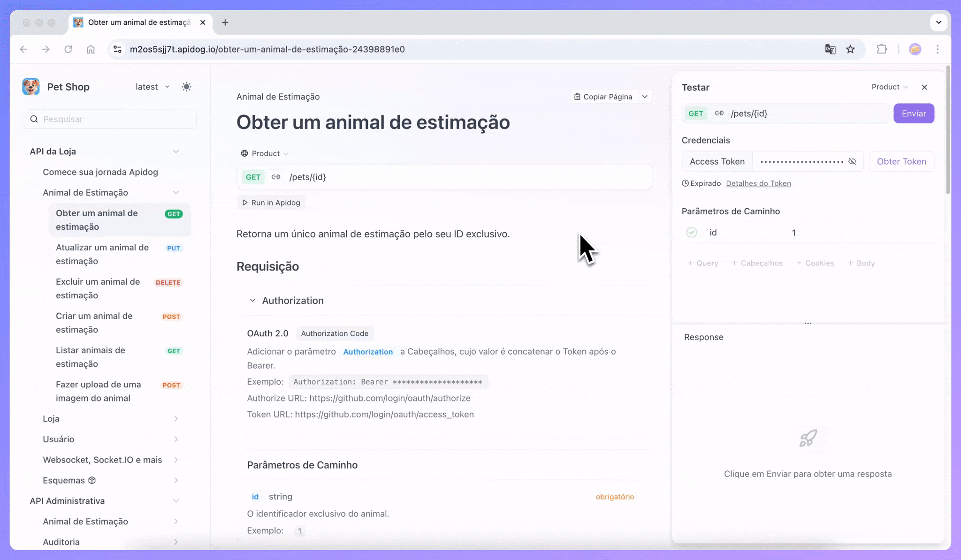Click the Enviar button

(914, 114)
